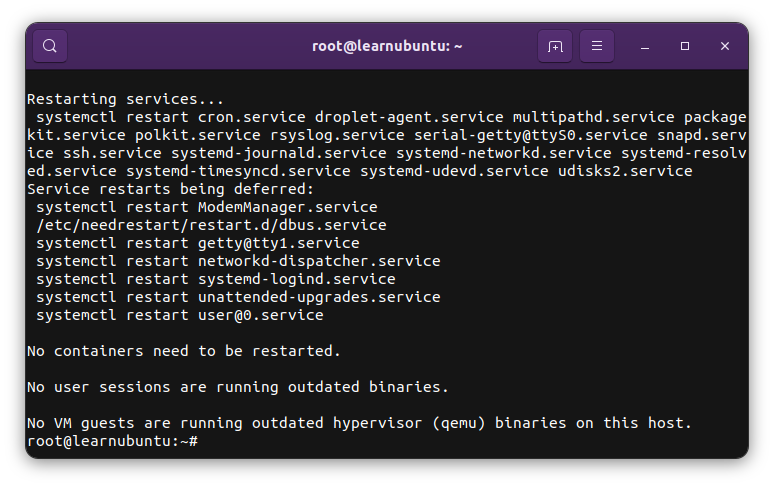The width and height of the screenshot is (774, 487).
Task: Click the 'No VM guests' hypervisor line
Action: [359, 423]
